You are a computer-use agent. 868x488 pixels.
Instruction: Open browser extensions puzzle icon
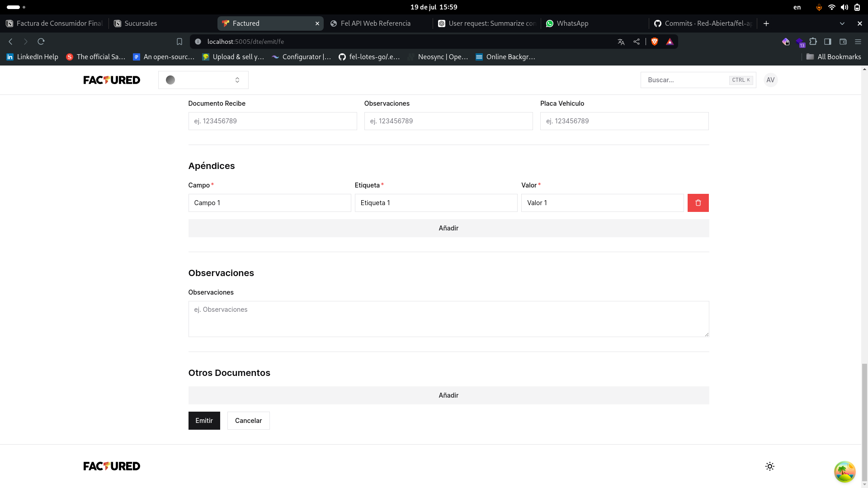tap(813, 42)
